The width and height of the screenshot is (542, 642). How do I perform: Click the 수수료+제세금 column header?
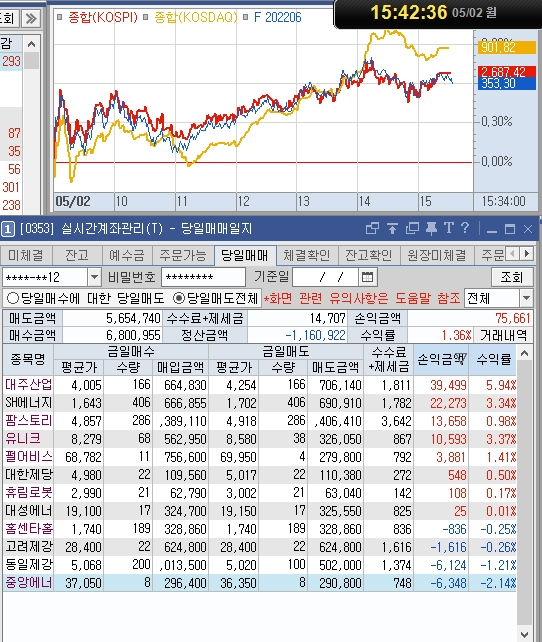pos(388,359)
